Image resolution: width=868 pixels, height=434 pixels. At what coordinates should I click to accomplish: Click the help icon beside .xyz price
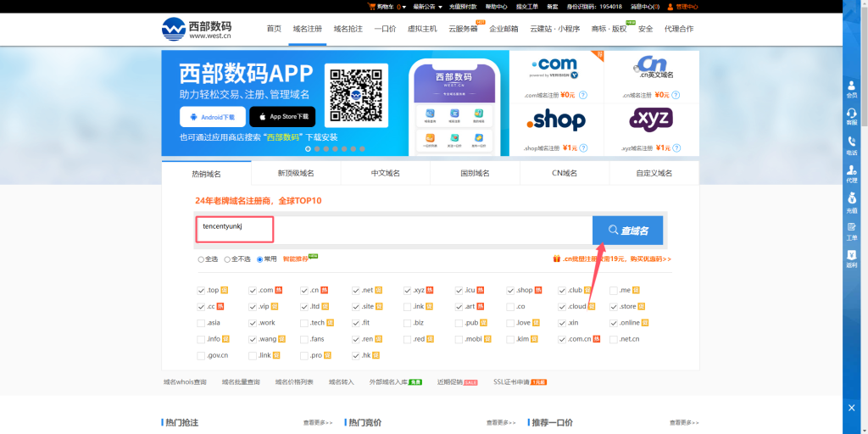676,148
